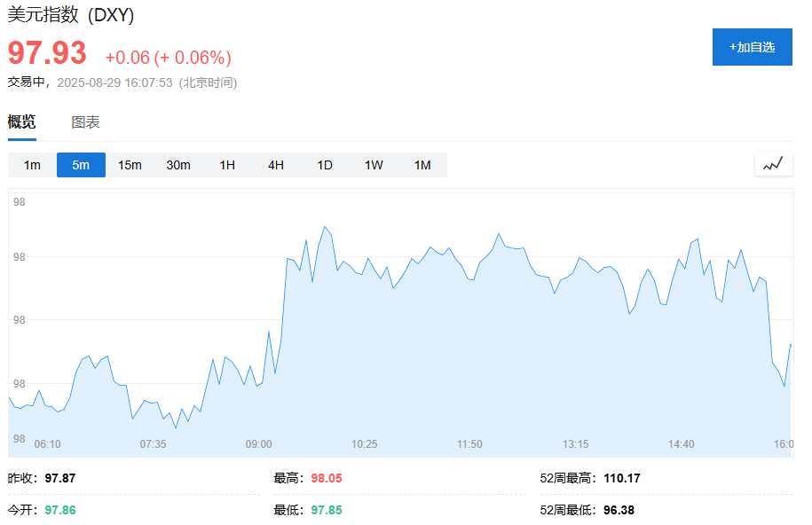Choose the 1H chart interval
Viewport: 812px width, 525px height.
coord(227,165)
